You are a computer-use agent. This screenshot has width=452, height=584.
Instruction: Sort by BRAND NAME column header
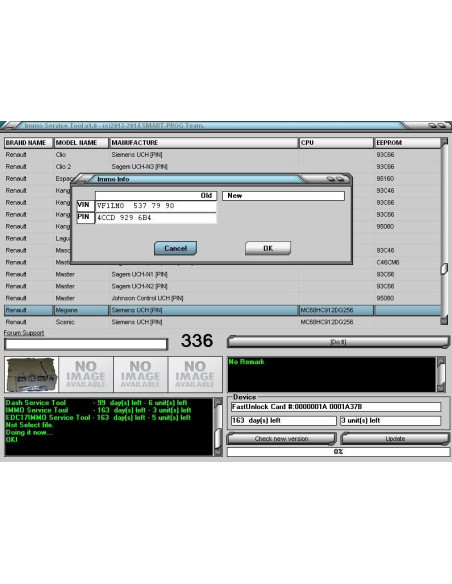28,143
